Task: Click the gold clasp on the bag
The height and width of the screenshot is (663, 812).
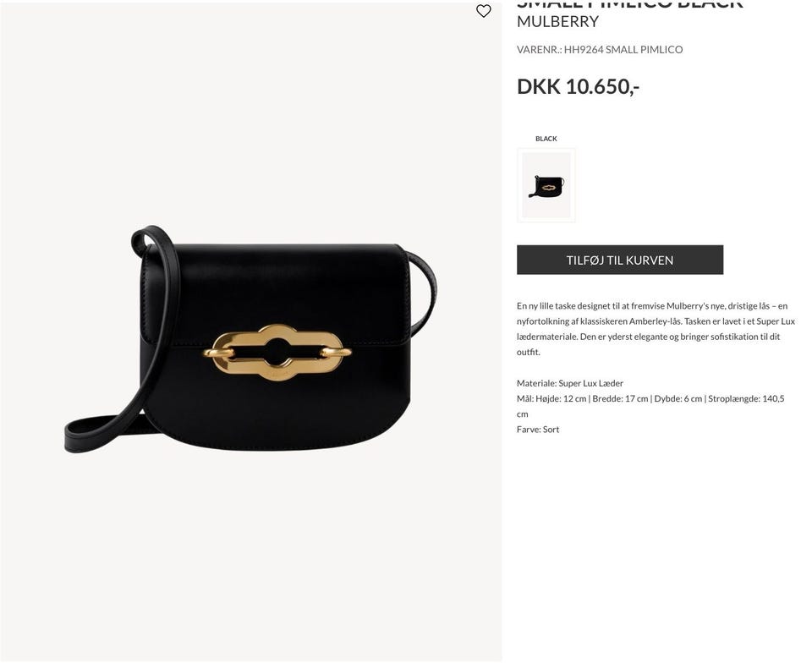Action: pos(277,352)
